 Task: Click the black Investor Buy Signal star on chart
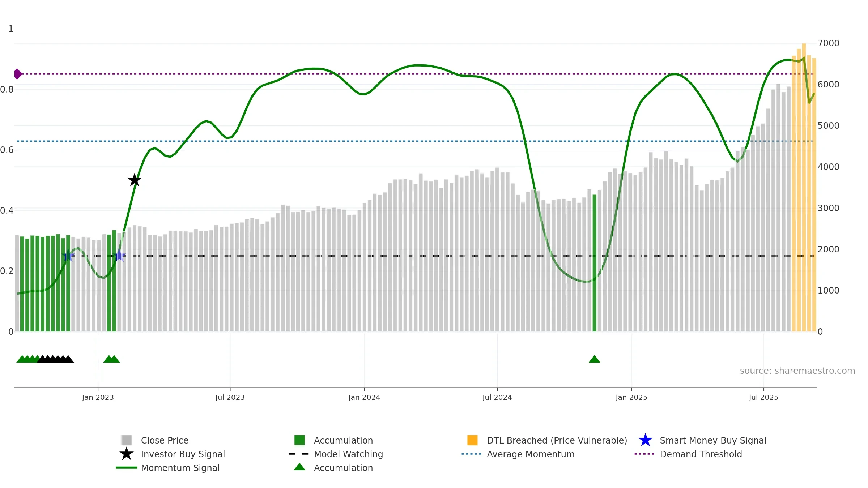pos(135,180)
